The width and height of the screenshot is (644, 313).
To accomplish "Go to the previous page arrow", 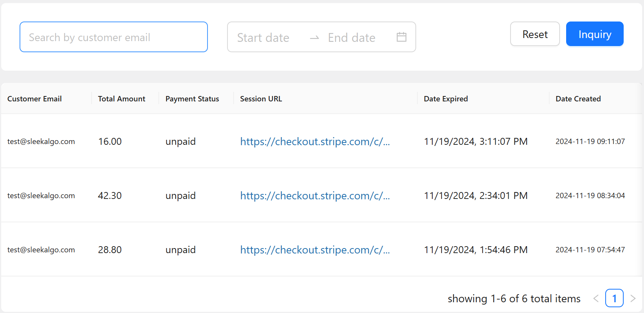I will point(596,298).
